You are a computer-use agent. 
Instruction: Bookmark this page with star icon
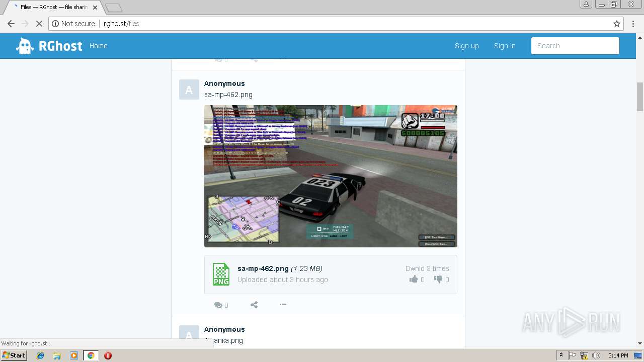(x=617, y=24)
